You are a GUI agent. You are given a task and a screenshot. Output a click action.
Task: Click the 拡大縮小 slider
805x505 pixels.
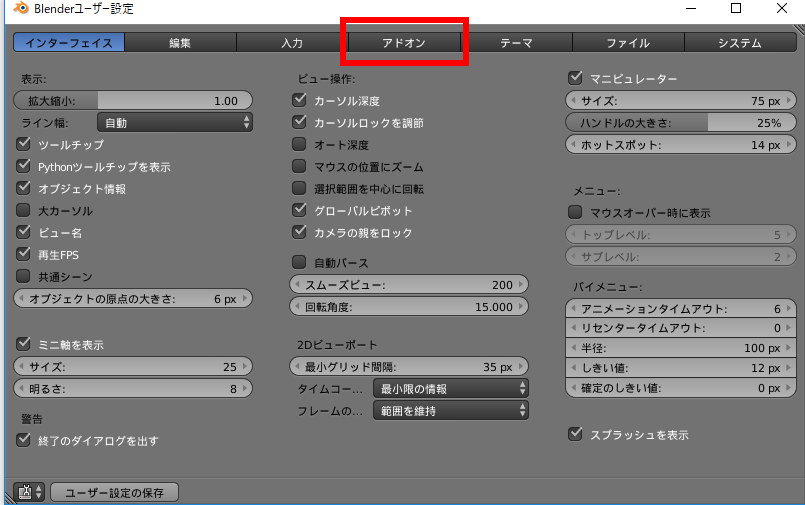pos(133,101)
